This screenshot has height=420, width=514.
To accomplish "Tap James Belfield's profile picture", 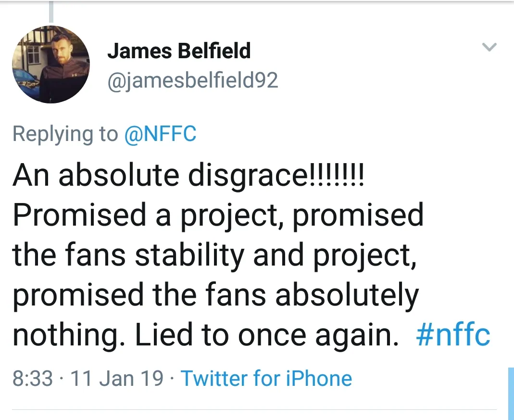I will tap(50, 64).
